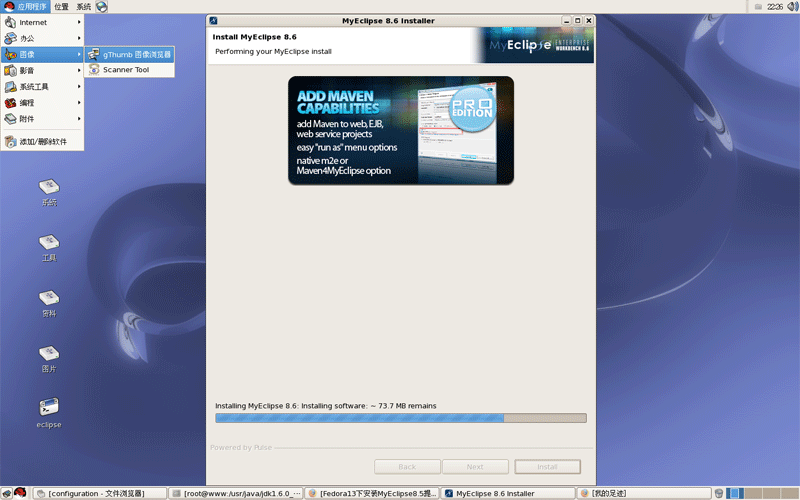Click the Install button in installer

click(x=547, y=467)
